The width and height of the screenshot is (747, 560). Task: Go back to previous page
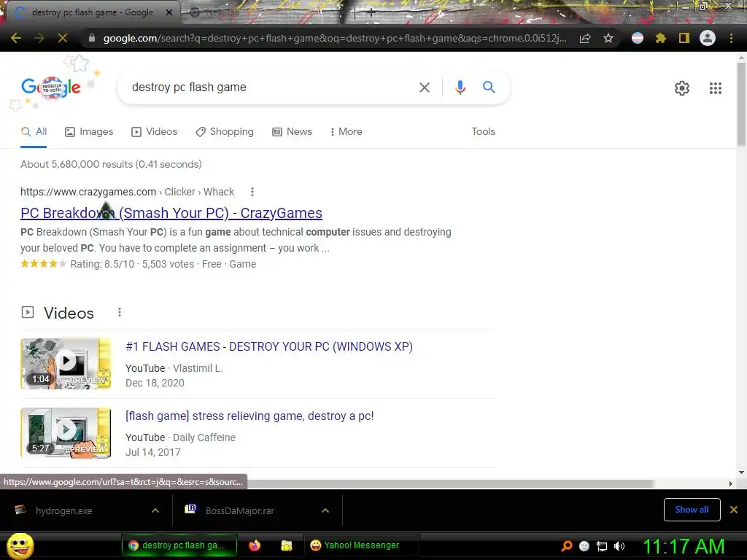[x=16, y=38]
